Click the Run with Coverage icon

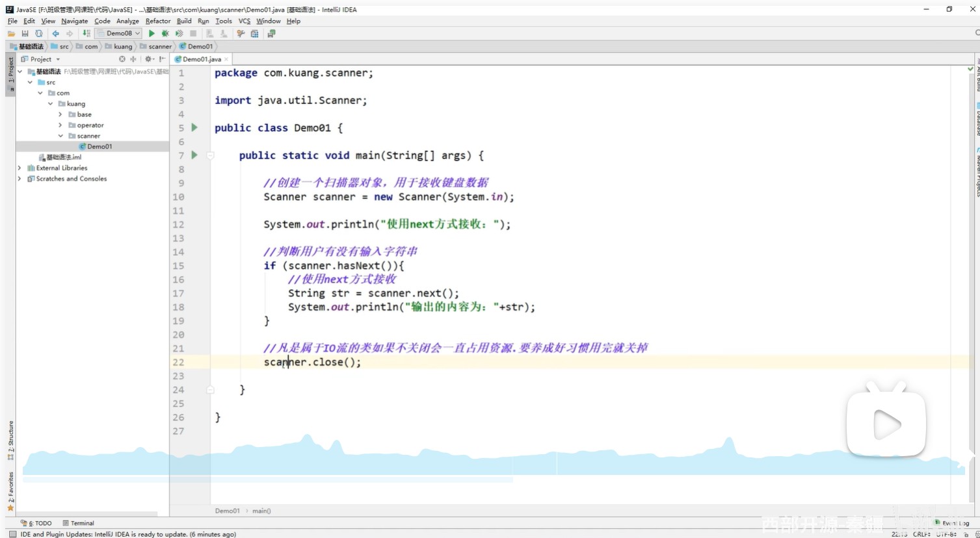click(x=179, y=33)
